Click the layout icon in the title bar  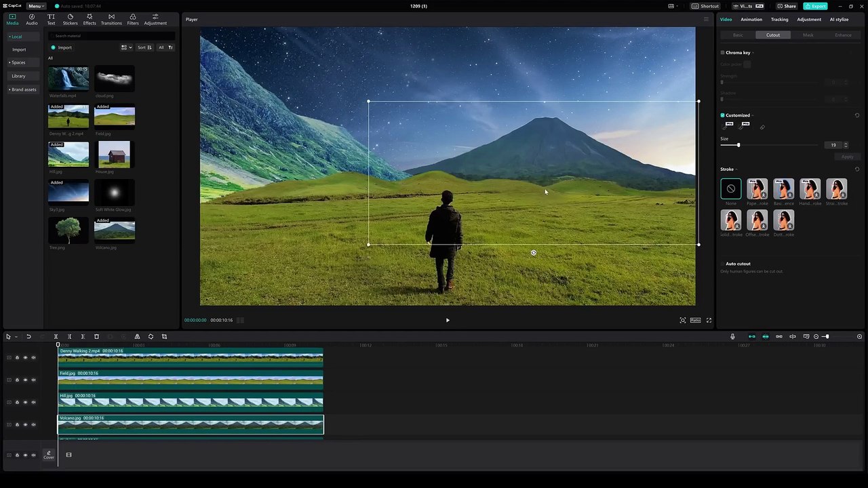click(672, 6)
